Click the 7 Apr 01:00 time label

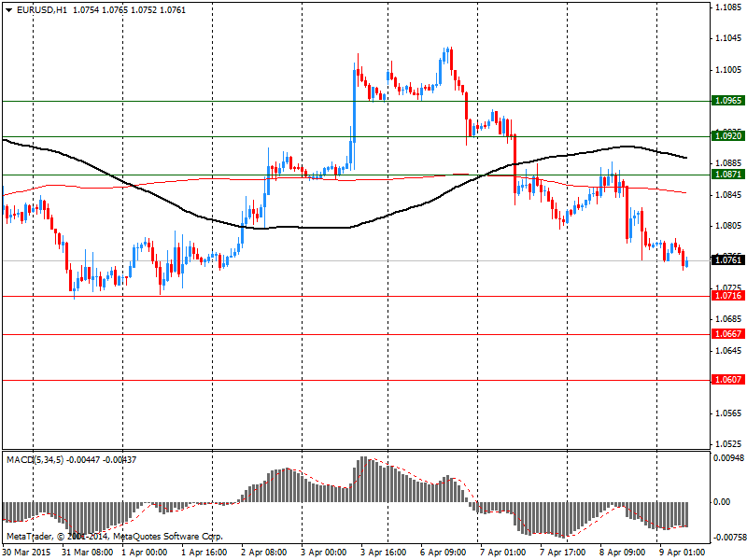coord(503,552)
